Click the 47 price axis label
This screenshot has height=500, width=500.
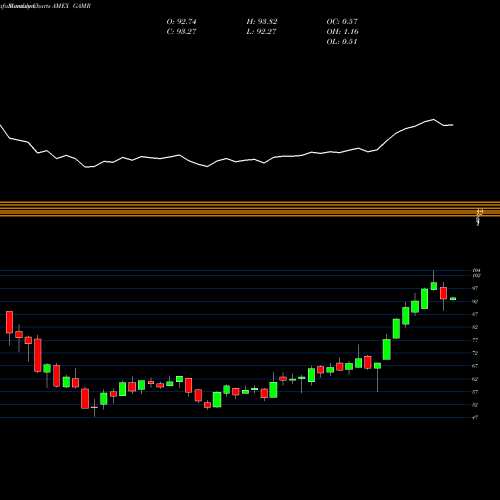pos(475,417)
